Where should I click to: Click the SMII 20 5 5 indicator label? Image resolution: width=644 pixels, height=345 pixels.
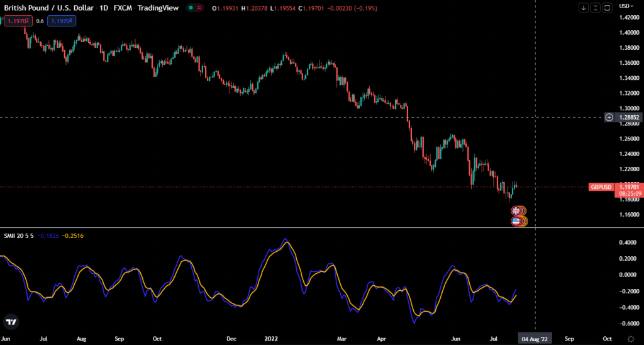(18, 235)
